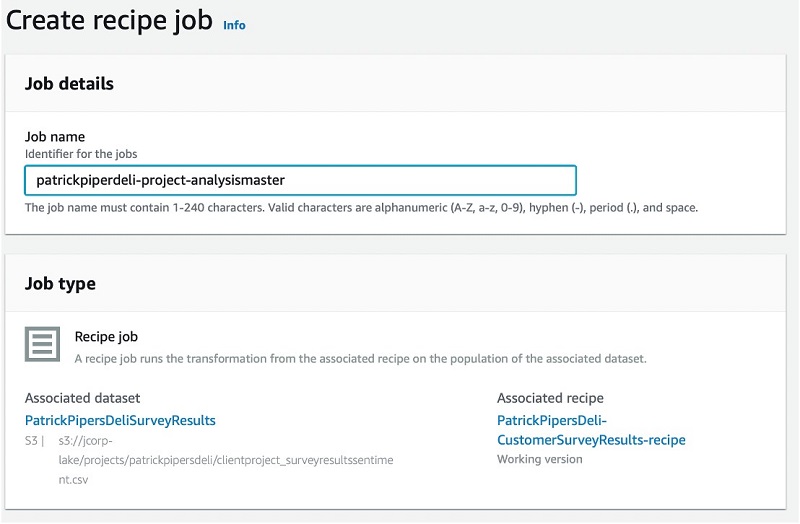Click the S3 path text under dataset
Image resolution: width=800 pixels, height=524 pixels.
(226, 460)
